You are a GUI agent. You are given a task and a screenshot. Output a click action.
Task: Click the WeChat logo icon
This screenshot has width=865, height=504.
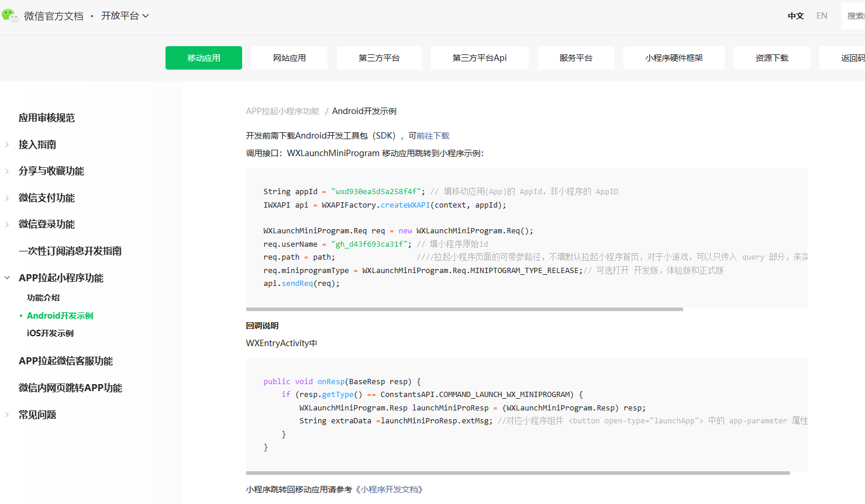pyautogui.click(x=9, y=16)
